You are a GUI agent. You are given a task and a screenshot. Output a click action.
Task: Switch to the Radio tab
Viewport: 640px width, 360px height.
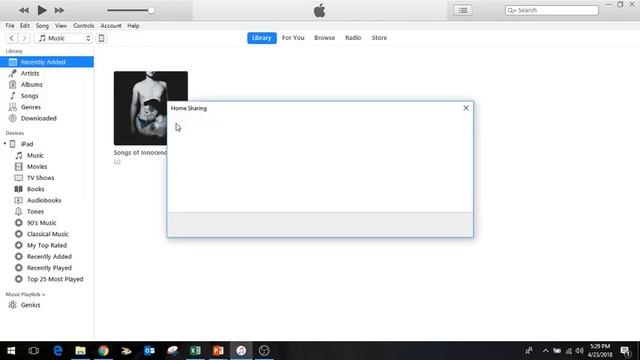(x=353, y=38)
